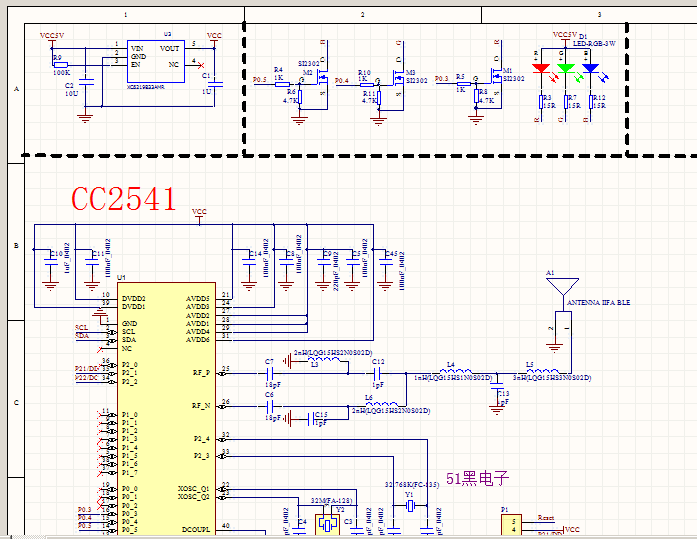Click the DVDD2 pin name on U1

point(134,299)
